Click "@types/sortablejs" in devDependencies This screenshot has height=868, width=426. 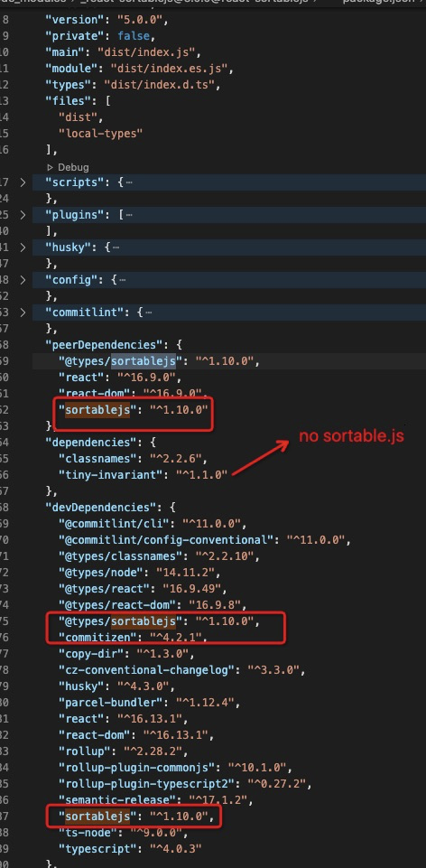coord(117,621)
